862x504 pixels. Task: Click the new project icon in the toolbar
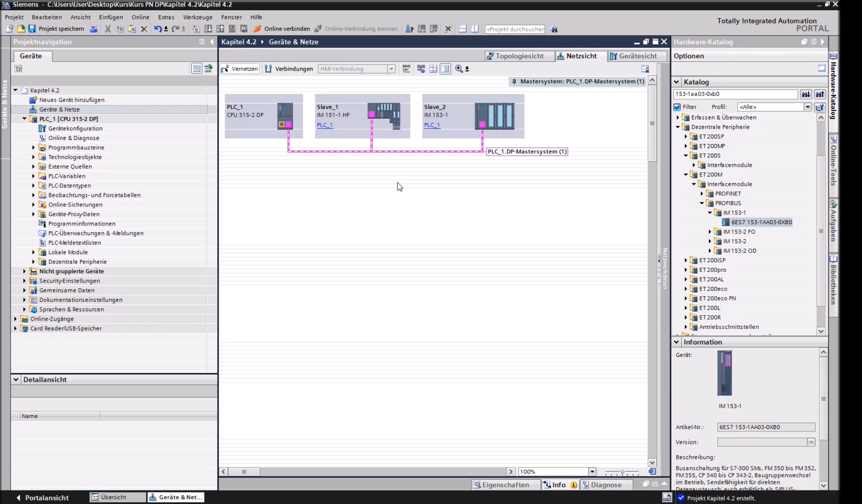pos(9,29)
